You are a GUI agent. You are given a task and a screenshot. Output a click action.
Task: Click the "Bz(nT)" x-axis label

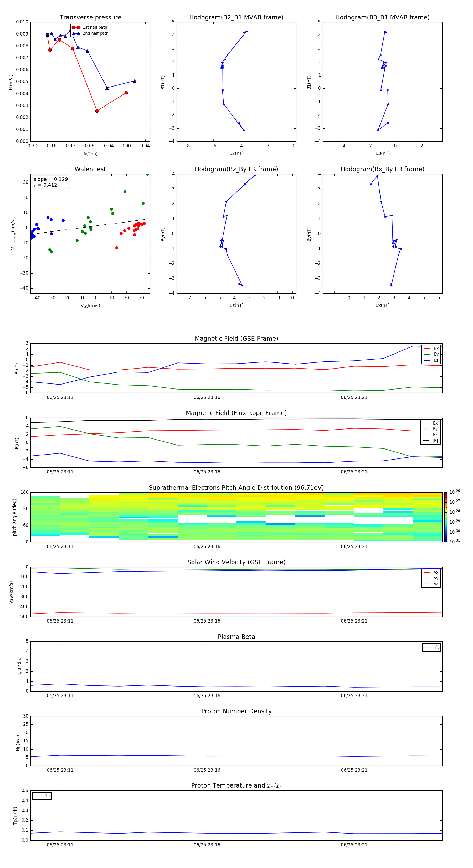(x=236, y=305)
